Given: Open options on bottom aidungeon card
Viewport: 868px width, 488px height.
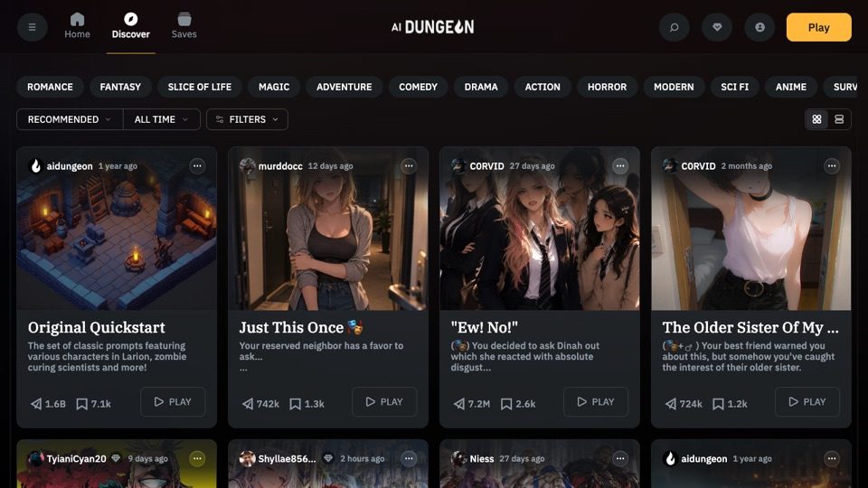Looking at the screenshot, I should coord(832,459).
